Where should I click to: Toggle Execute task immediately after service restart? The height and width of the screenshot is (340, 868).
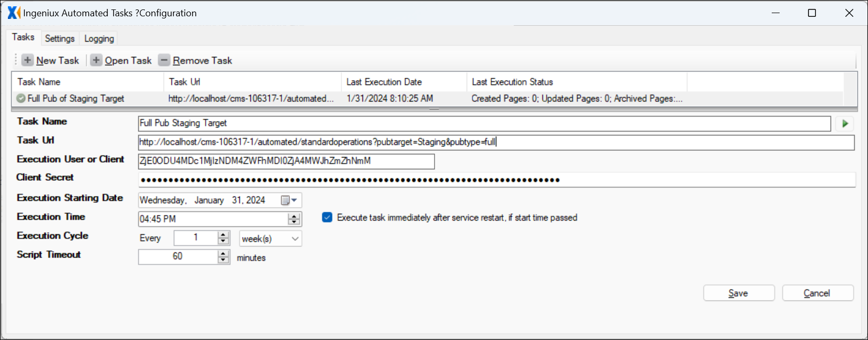(x=327, y=218)
